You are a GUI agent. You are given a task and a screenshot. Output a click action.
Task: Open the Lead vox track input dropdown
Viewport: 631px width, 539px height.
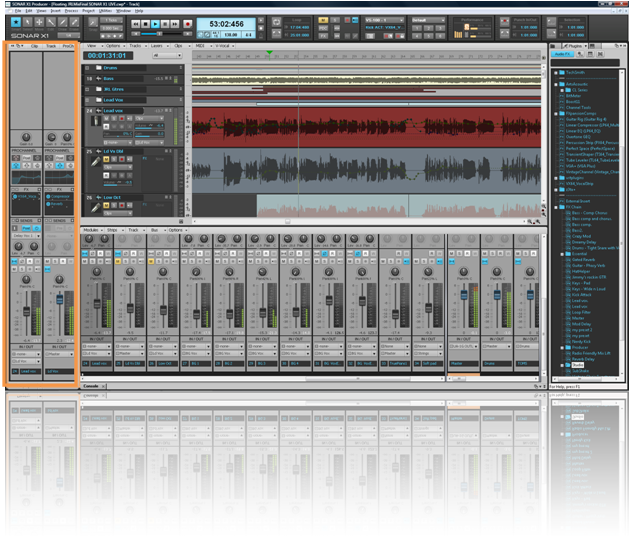[118, 142]
